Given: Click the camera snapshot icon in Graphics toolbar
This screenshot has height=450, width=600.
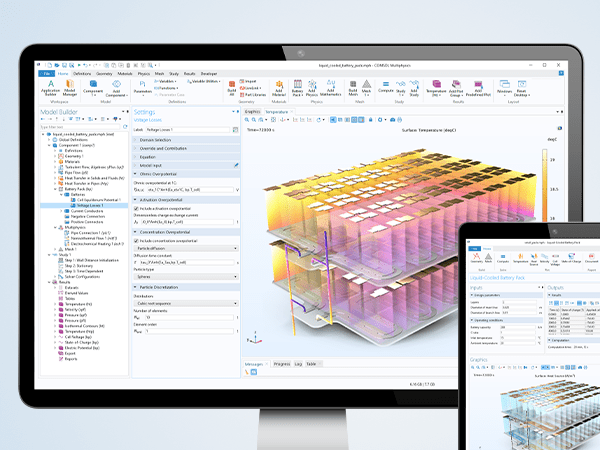Looking at the screenshot, I should point(392,120).
